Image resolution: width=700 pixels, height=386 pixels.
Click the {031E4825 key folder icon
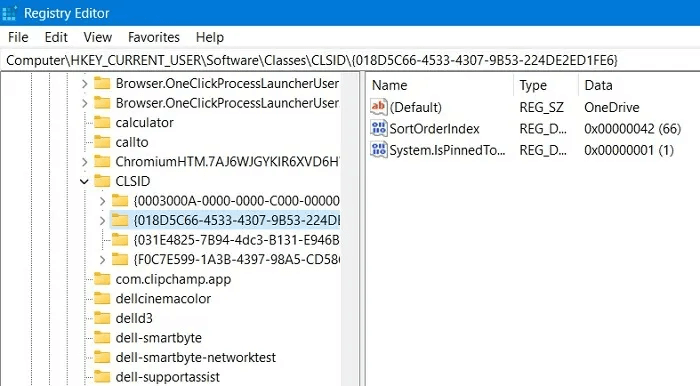pyautogui.click(x=120, y=240)
